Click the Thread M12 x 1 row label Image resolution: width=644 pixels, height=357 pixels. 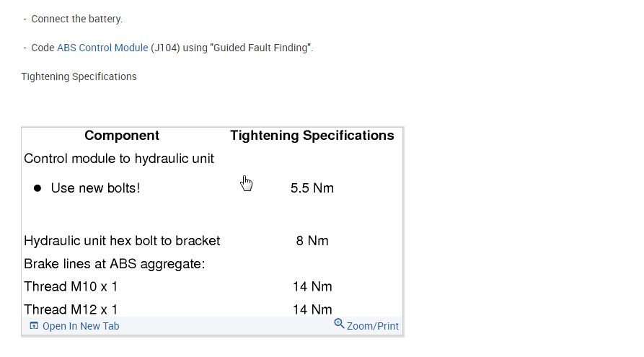[71, 309]
